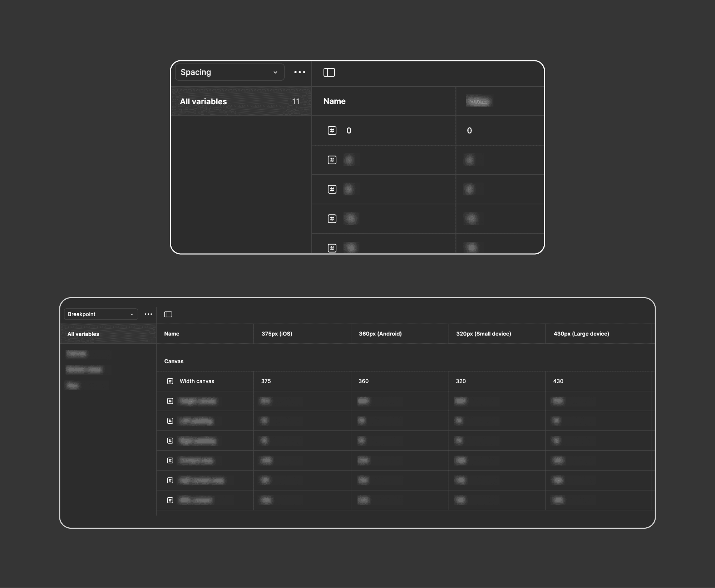Viewport: 715px width, 588px height.
Task: Click number icon beside Width canvas
Action: coord(170,381)
